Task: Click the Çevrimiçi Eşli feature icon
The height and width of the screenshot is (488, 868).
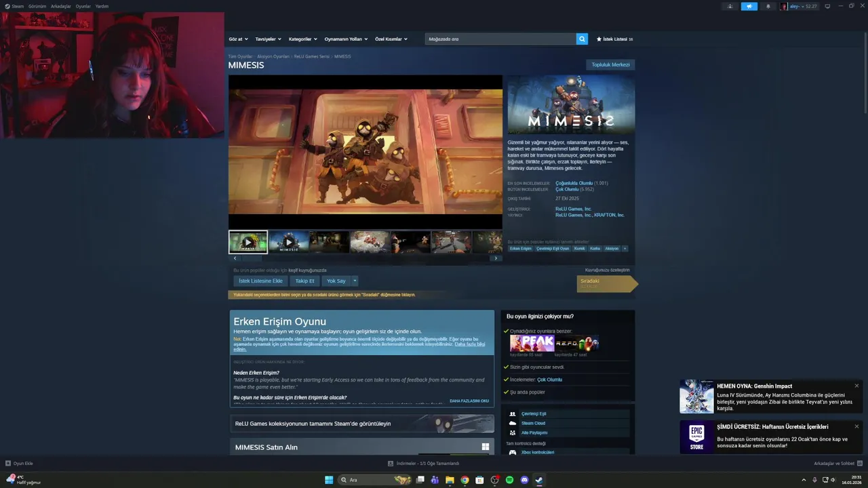Action: click(513, 413)
